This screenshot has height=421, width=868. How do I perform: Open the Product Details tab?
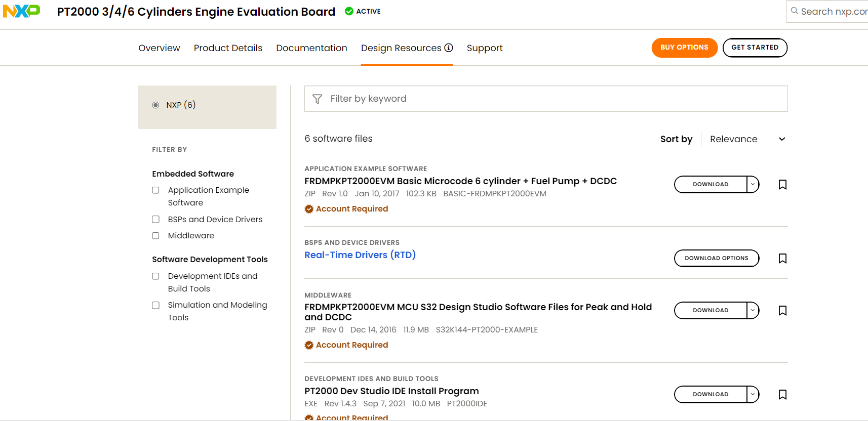coord(228,48)
